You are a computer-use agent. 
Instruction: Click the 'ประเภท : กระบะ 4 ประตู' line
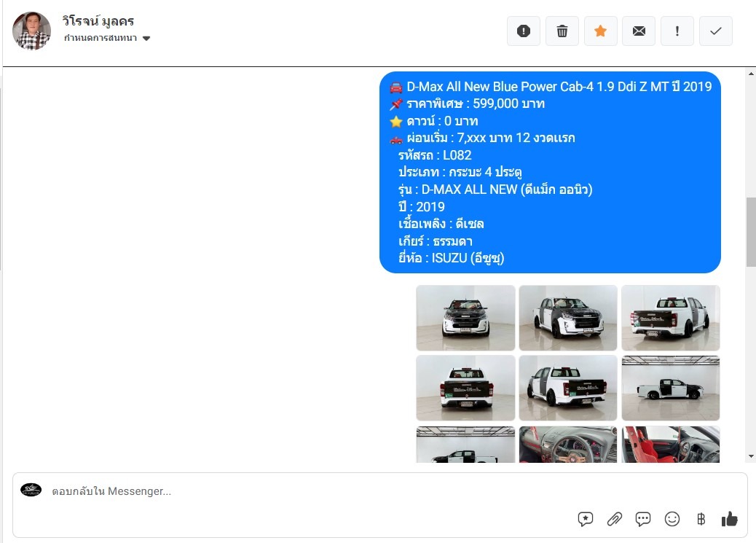pyautogui.click(x=460, y=172)
